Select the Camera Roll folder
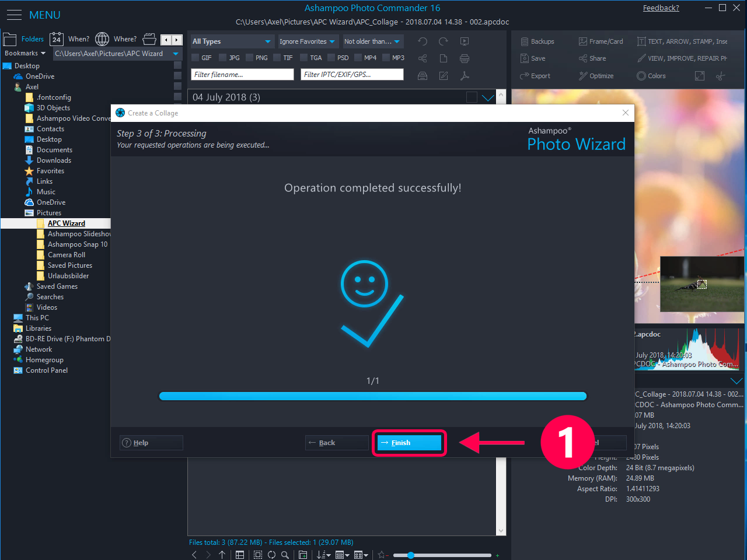Image resolution: width=747 pixels, height=560 pixels. pos(66,255)
